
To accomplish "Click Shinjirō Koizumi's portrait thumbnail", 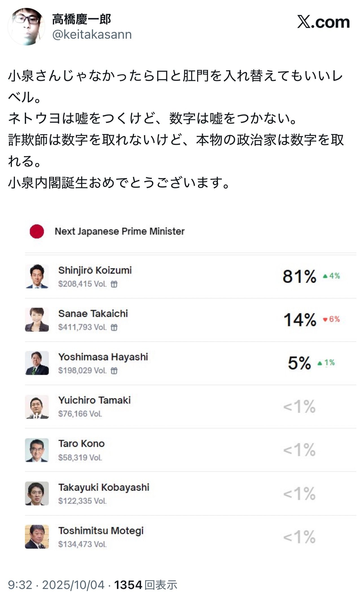I will tap(37, 276).
